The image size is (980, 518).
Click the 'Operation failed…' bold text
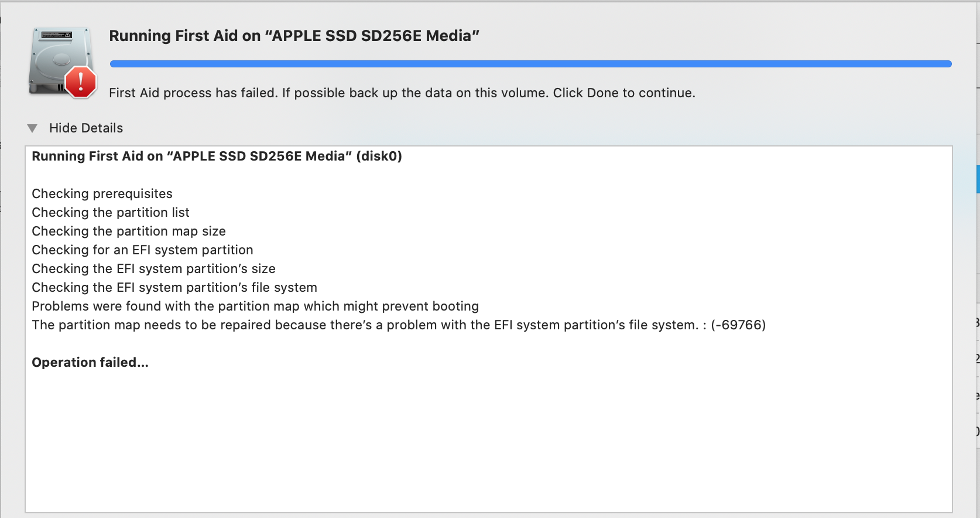90,362
